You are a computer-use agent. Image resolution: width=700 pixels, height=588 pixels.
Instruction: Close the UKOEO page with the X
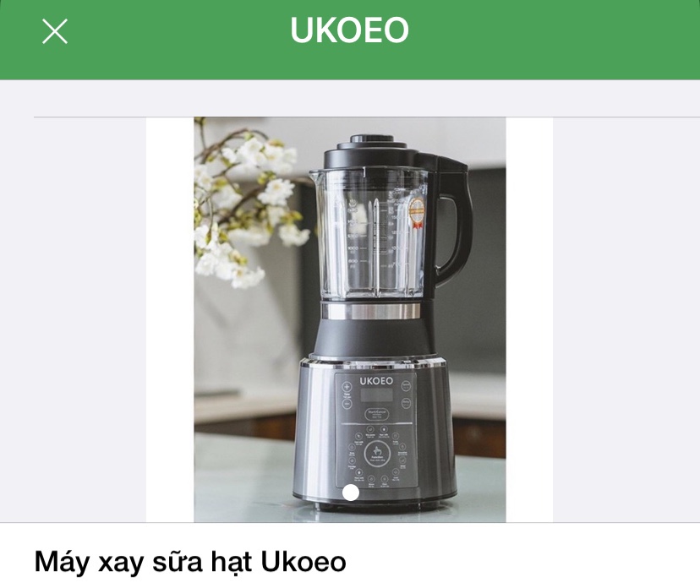pyautogui.click(x=55, y=31)
